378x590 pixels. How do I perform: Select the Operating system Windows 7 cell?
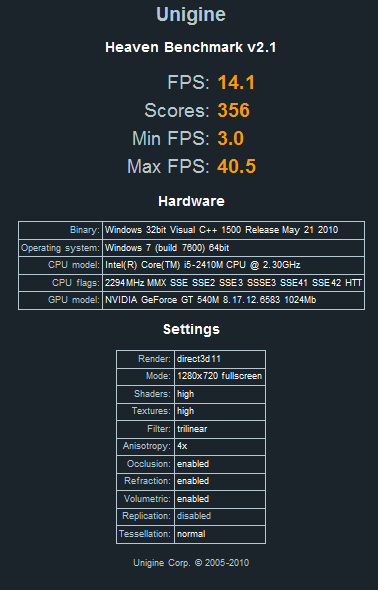[233, 248]
